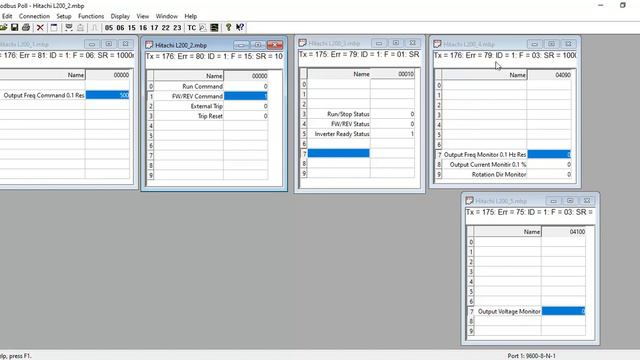
Task: Click highlighted row 7 cell in L200_3
Action: [338, 153]
